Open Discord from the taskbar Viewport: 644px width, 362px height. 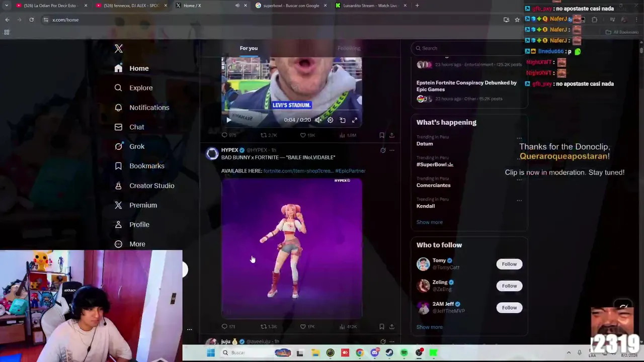[374, 353]
